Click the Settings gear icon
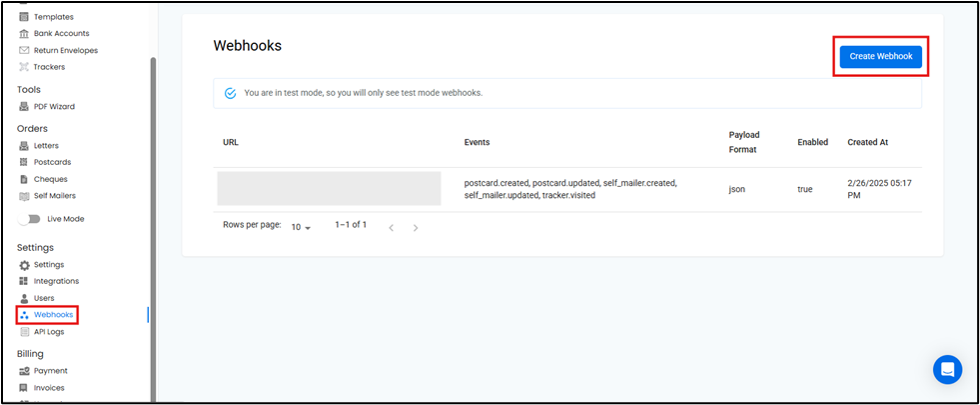This screenshot has height=405, width=980. point(24,265)
